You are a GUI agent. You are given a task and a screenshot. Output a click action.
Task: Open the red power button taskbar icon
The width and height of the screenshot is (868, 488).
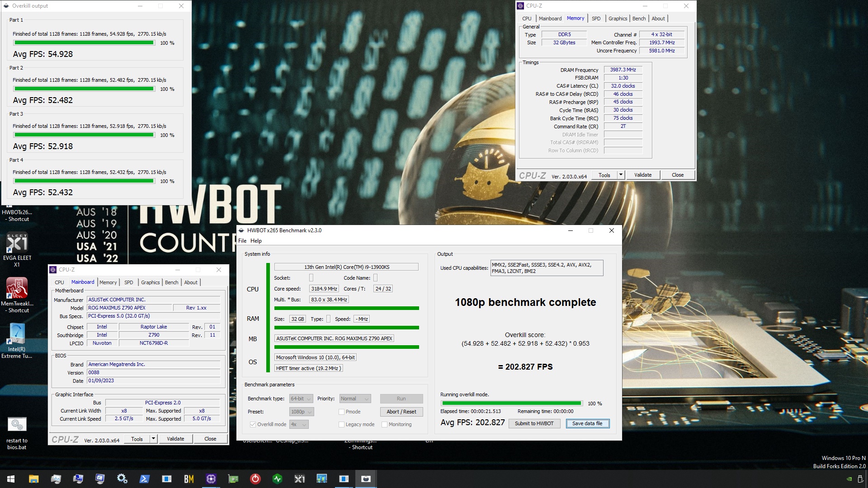pos(255,479)
